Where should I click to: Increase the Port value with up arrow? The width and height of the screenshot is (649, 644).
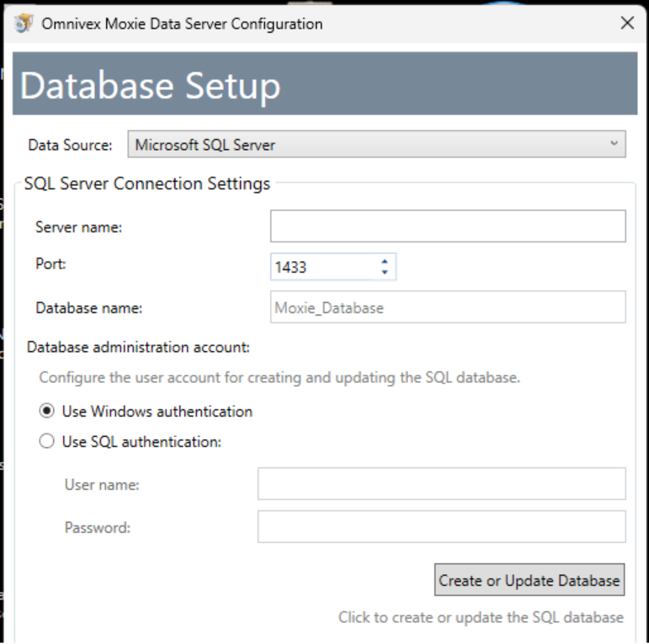coord(385,262)
